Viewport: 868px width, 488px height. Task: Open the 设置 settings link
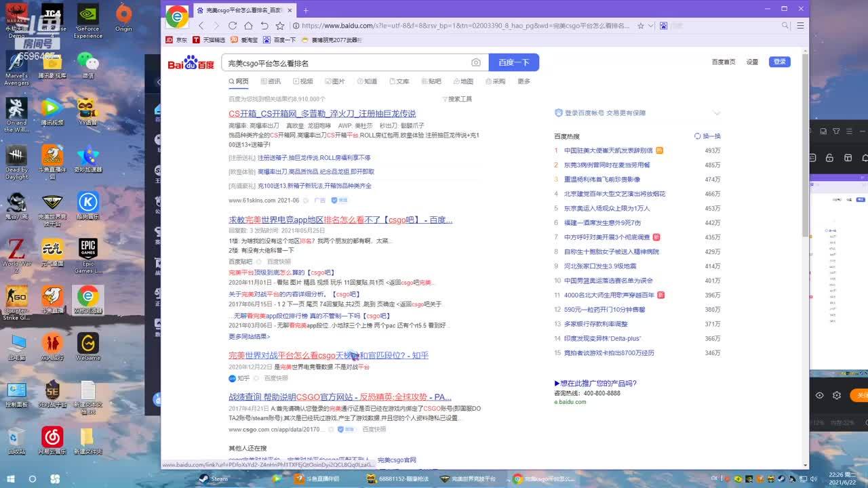(x=752, y=62)
